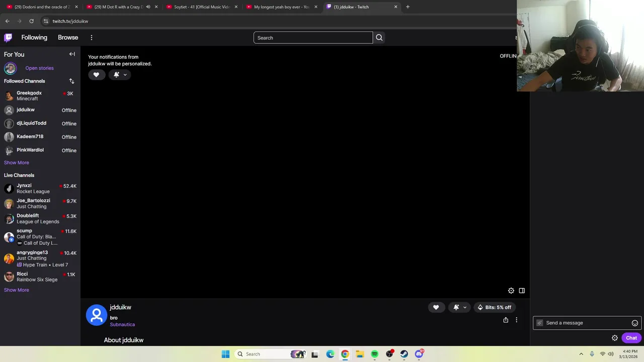Mute the M Dot R tab audio
Viewport: 644px width, 362px height.
(x=148, y=7)
